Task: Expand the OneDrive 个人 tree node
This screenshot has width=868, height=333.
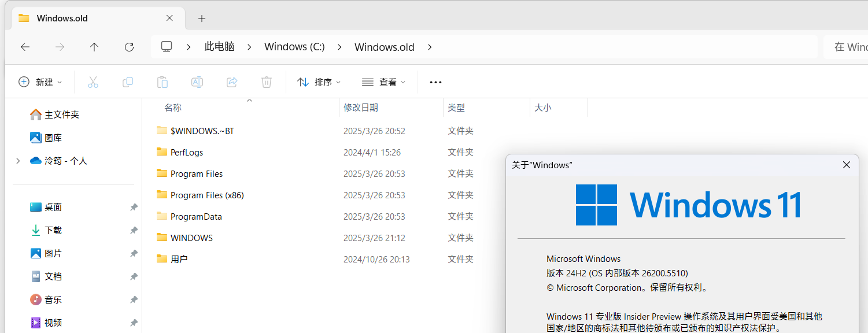Action: pyautogui.click(x=18, y=161)
